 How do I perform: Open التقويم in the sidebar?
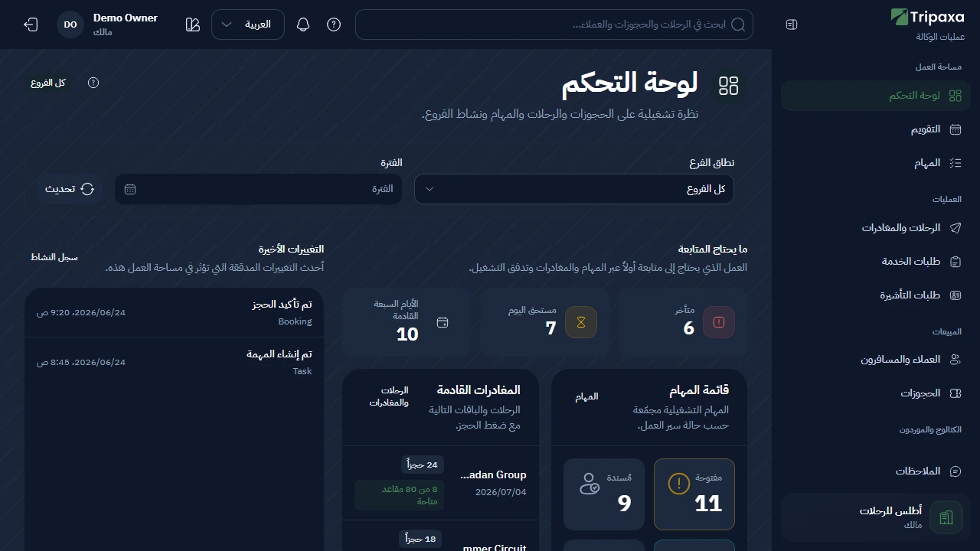[876, 129]
